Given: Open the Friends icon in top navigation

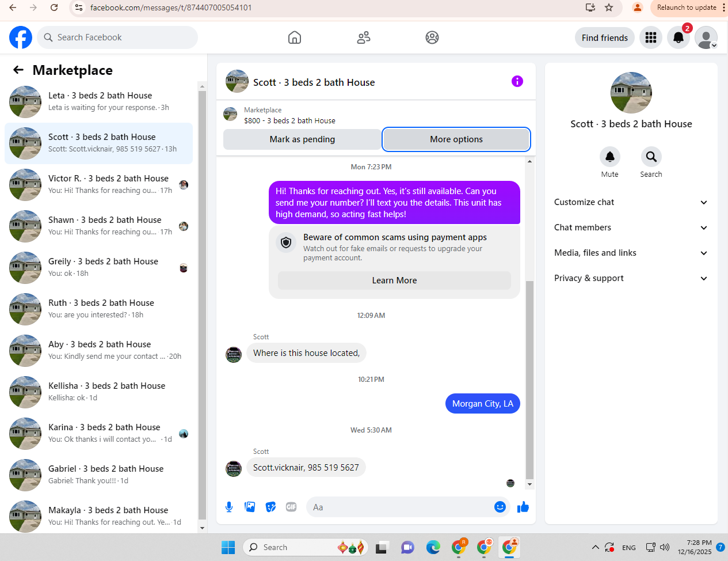Looking at the screenshot, I should [x=364, y=37].
